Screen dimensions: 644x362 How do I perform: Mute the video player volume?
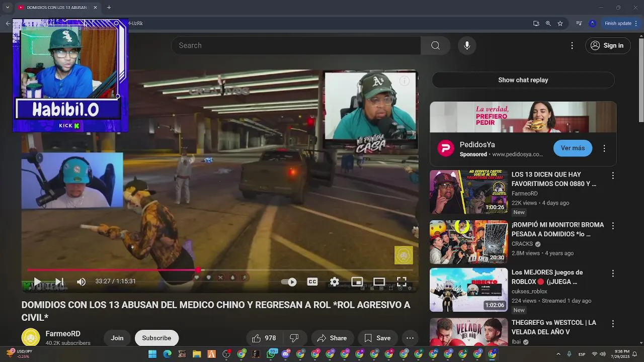[81, 282]
